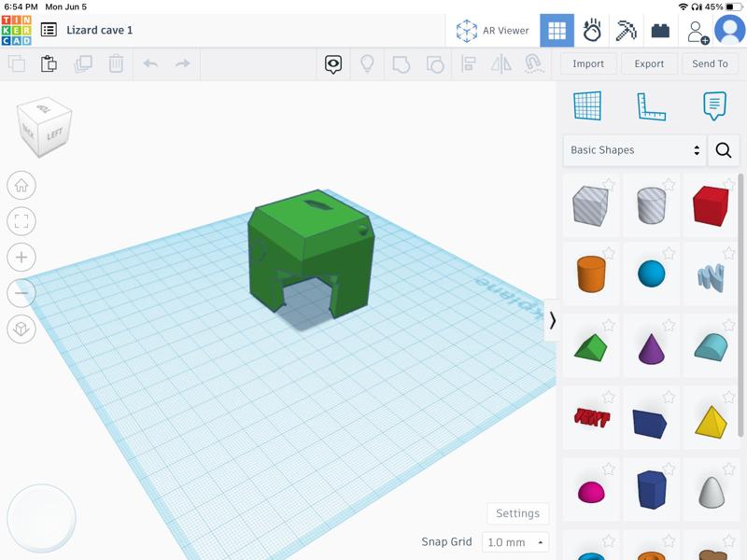This screenshot has height=560, width=747.
Task: Pick the blue Sphere shape
Action: (651, 273)
